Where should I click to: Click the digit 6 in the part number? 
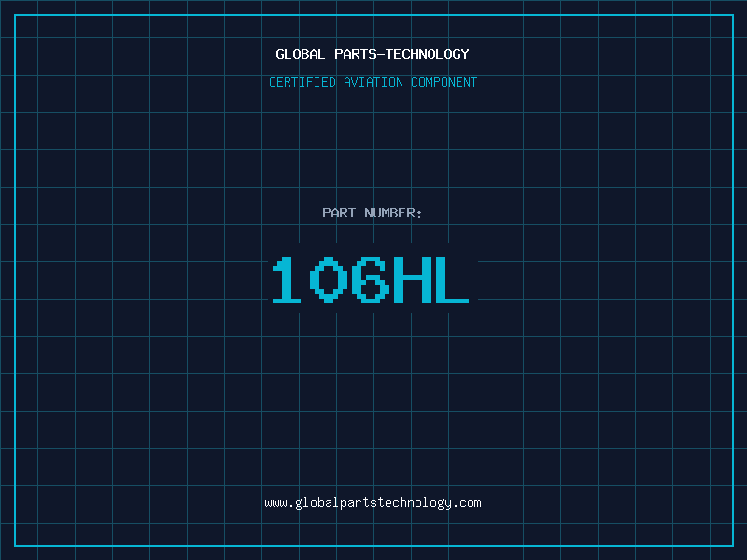[x=370, y=279]
